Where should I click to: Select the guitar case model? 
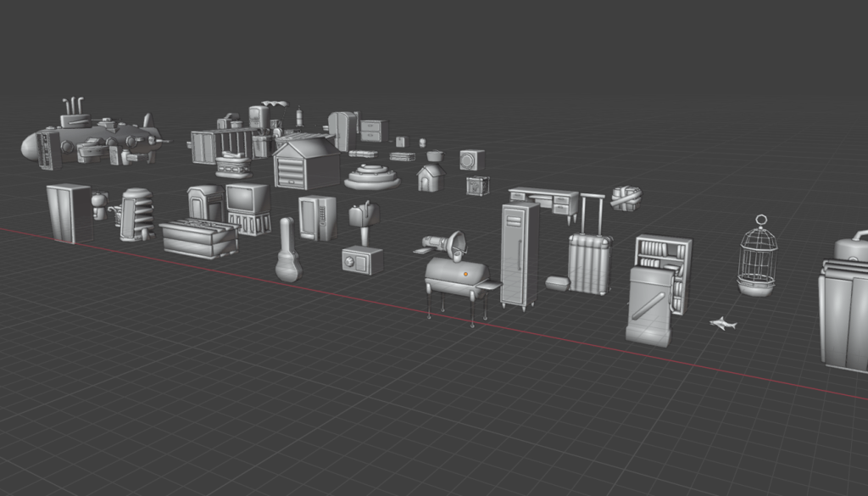pos(287,254)
